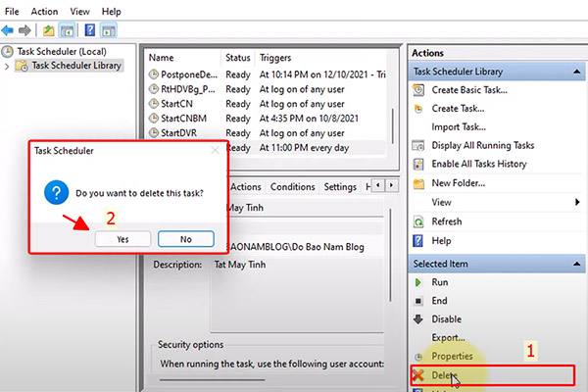588x392 pixels.
Task: Select Task Scheduler Library tree node
Action: [76, 66]
